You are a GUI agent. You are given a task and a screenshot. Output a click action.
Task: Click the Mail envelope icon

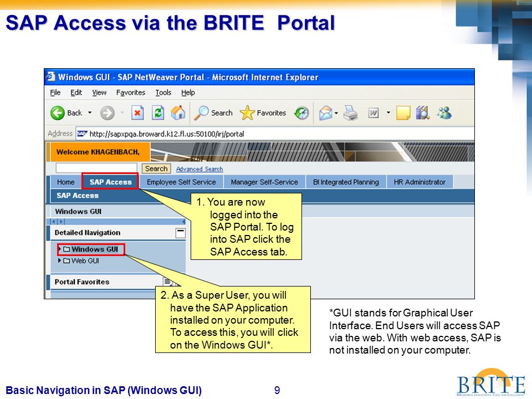coord(325,113)
